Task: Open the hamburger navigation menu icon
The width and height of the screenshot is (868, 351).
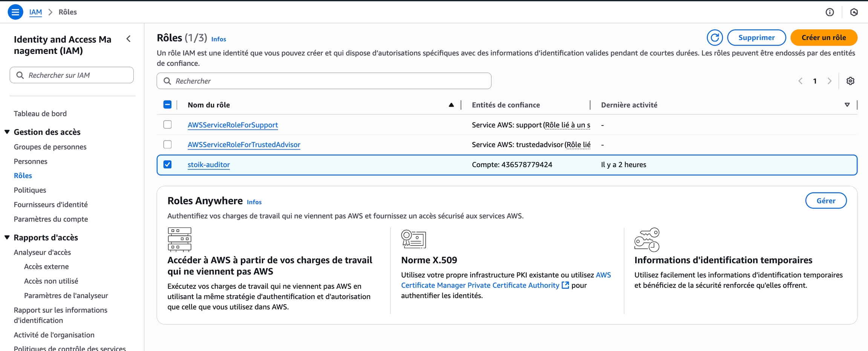Action: (15, 12)
